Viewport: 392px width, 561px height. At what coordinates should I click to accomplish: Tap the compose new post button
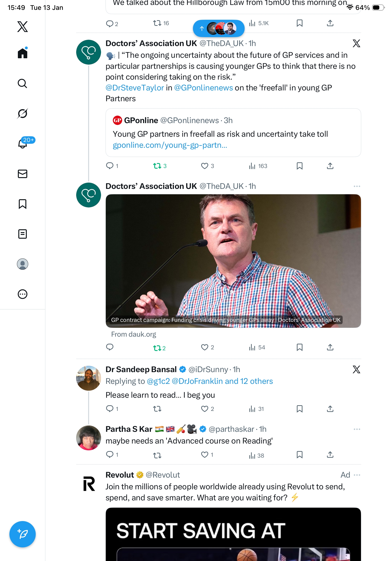pos(23,534)
